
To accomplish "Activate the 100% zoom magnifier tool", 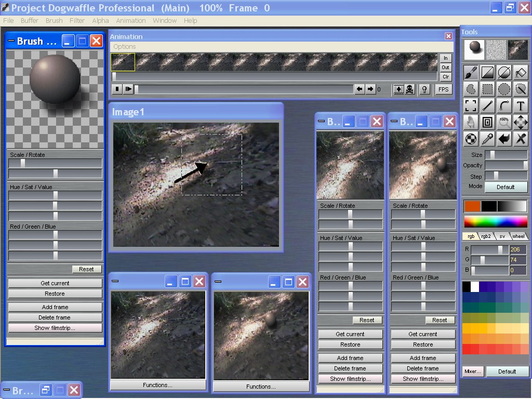I will 504,123.
